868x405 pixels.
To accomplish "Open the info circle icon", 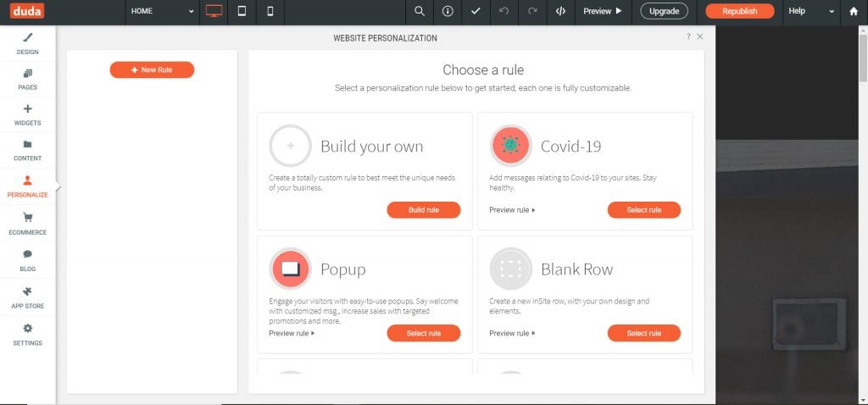I will (x=448, y=11).
